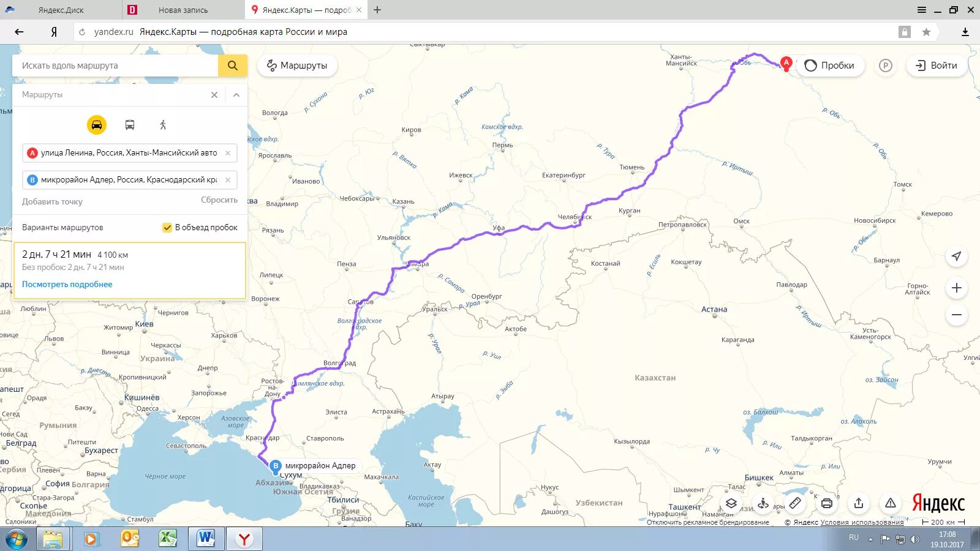Go back with browser back arrow
Viewport: 980px width, 551px height.
(19, 32)
